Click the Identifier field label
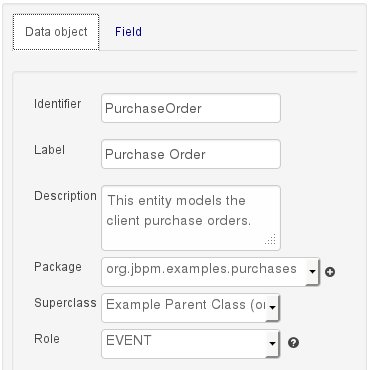This screenshot has width=370, height=370. [57, 104]
